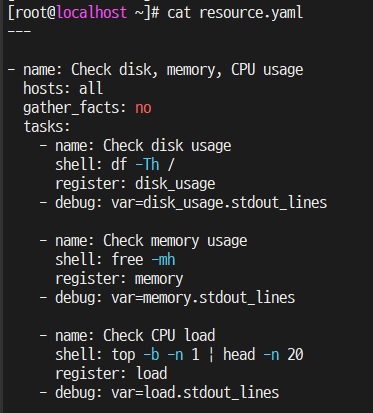Click 'register: disk_usage' line
This screenshot has height=413, width=373.
point(135,184)
